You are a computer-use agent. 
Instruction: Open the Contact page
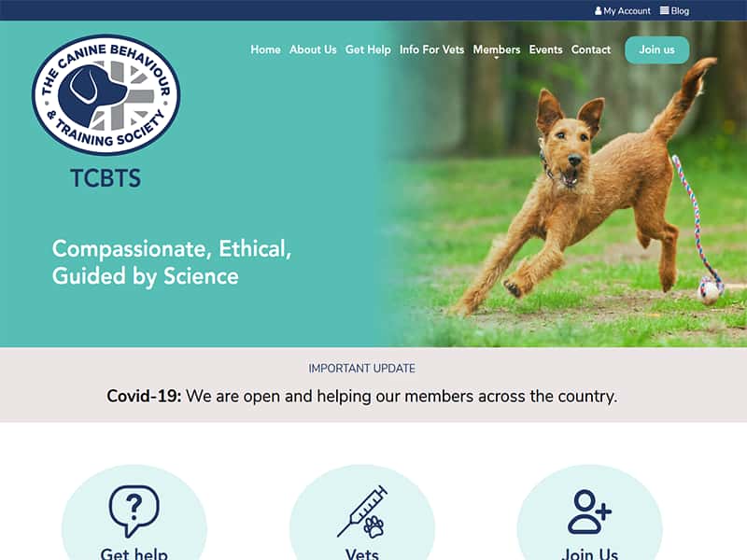(591, 49)
